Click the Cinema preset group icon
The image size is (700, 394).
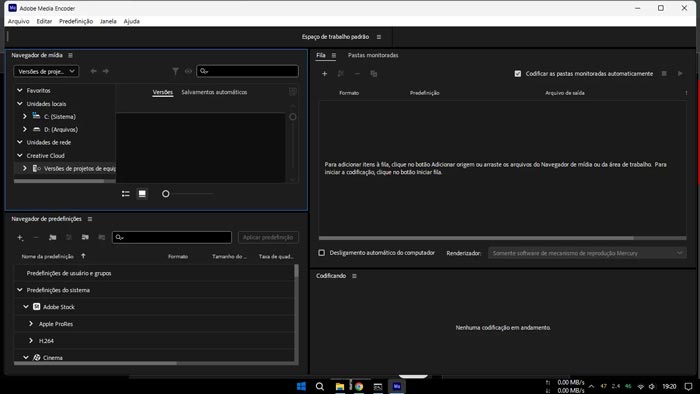[x=37, y=357]
